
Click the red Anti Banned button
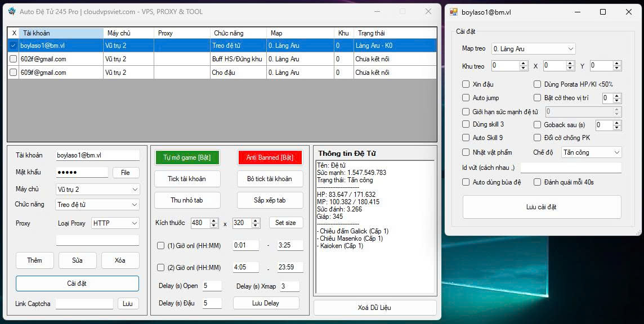pos(270,157)
